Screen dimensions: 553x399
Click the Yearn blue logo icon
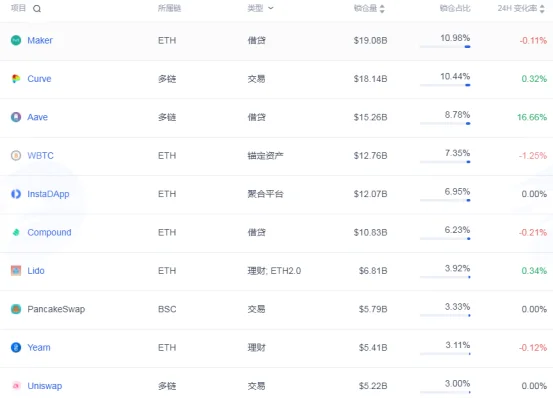pyautogui.click(x=16, y=347)
